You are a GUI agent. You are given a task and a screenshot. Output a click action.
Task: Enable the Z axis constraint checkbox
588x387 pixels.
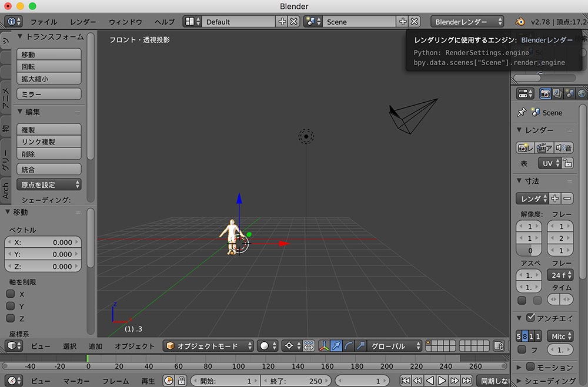11,318
